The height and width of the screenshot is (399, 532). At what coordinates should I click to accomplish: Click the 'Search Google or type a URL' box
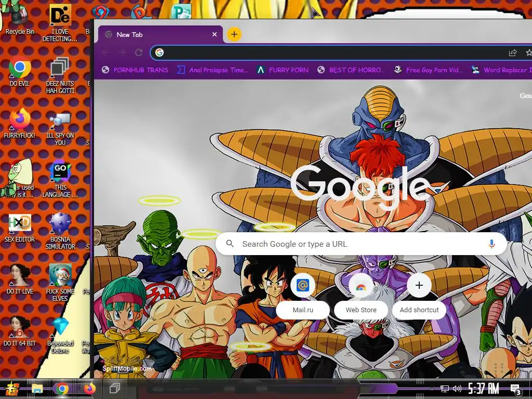tap(361, 244)
